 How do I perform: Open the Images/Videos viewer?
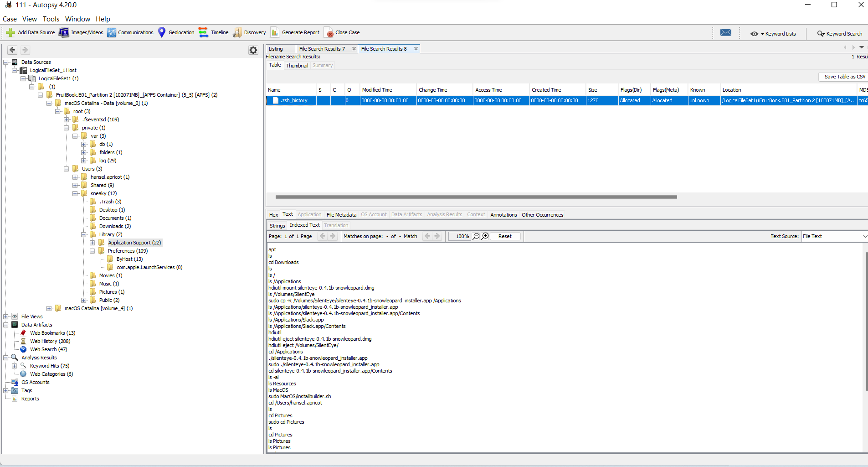click(81, 32)
